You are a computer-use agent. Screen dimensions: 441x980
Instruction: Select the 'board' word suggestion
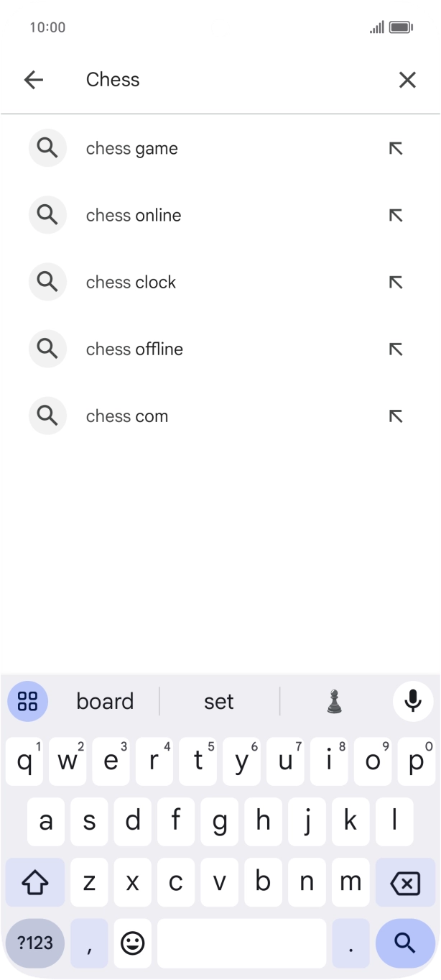105,701
